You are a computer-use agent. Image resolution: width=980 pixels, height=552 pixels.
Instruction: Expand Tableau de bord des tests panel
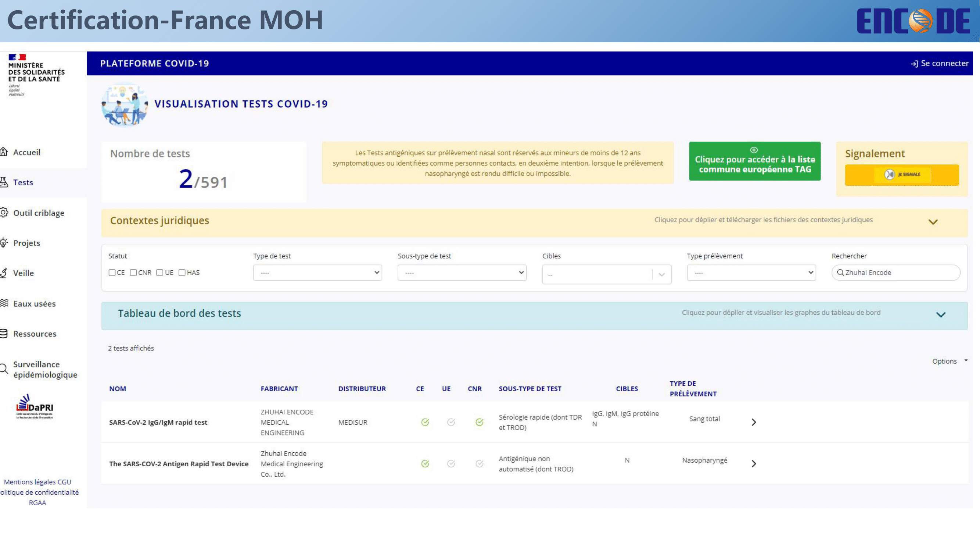pyautogui.click(x=940, y=315)
